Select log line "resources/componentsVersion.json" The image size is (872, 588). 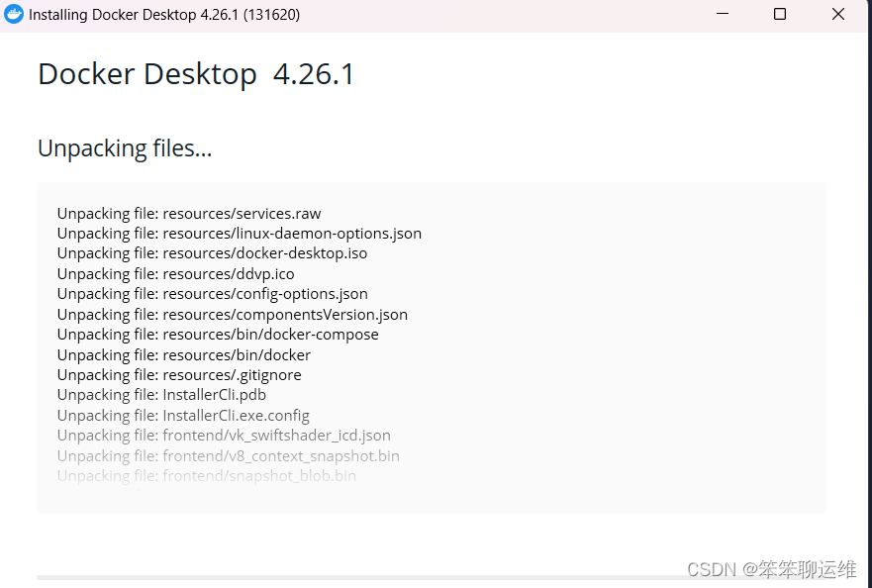[x=233, y=315]
